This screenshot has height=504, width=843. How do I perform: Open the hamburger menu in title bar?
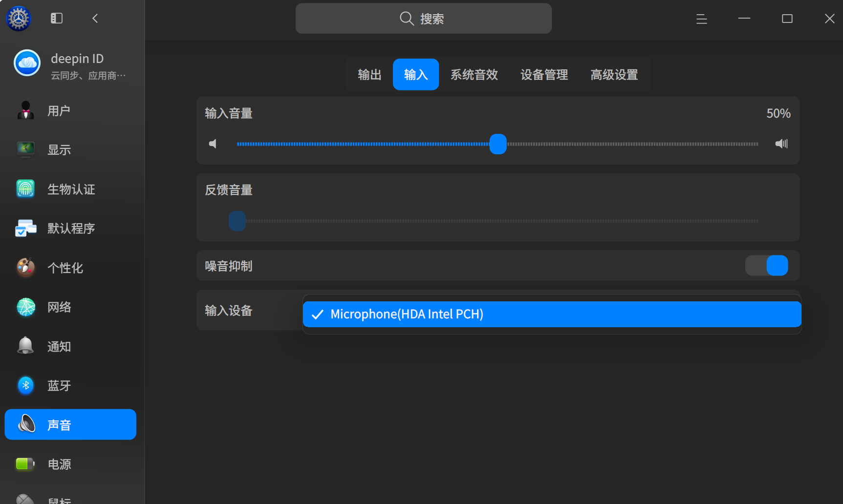click(702, 19)
